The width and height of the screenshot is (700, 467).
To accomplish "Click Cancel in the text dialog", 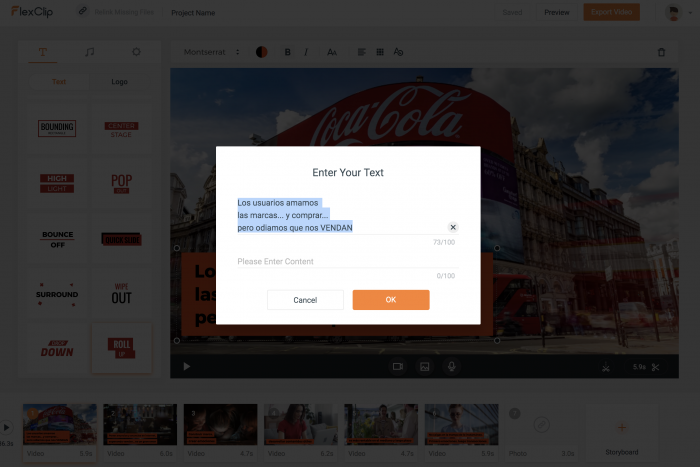I will pos(305,300).
